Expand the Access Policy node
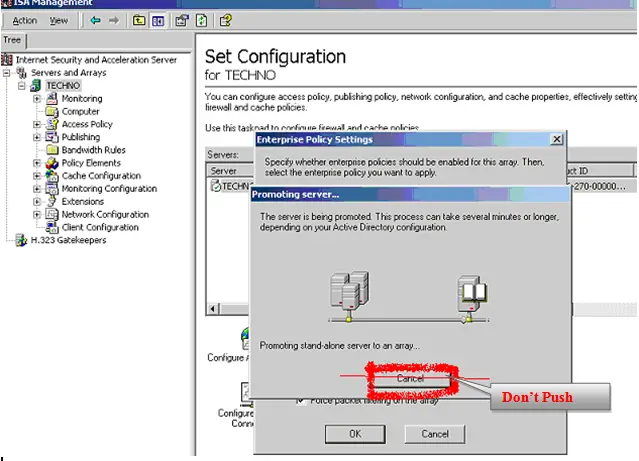Screen dimensions: 639x461 [37, 124]
